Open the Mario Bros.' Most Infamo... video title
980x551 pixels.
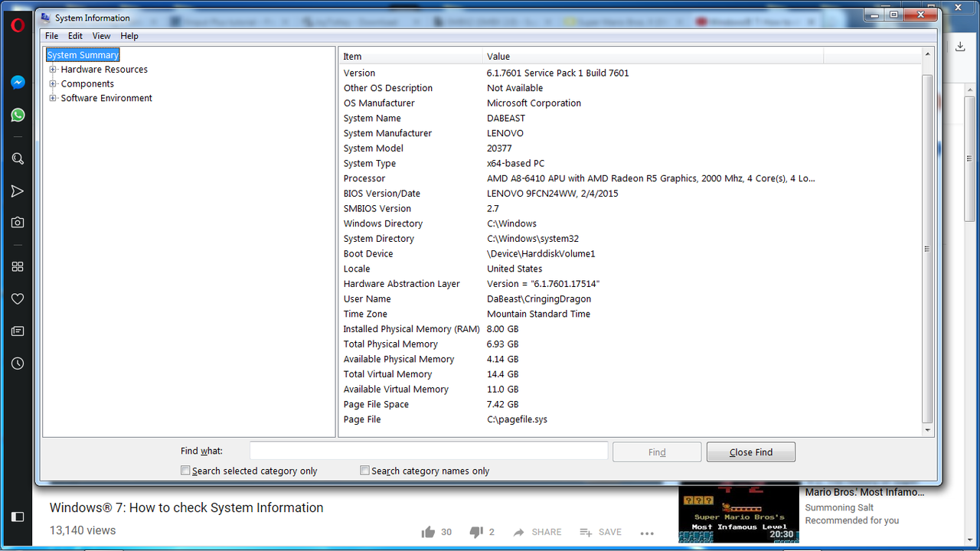coord(864,492)
